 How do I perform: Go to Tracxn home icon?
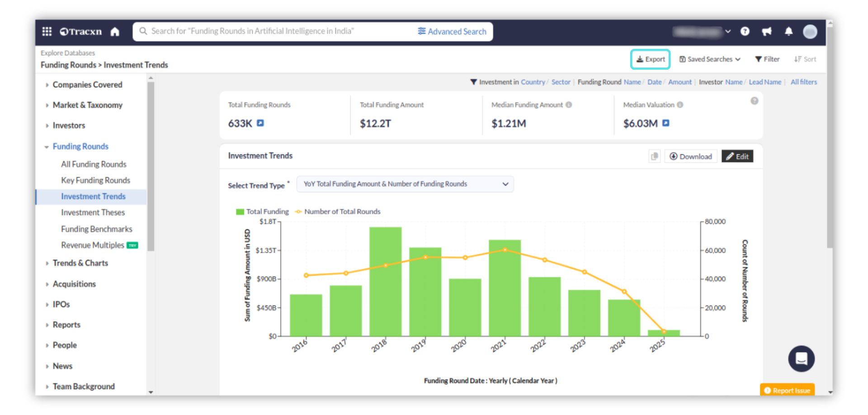point(115,32)
